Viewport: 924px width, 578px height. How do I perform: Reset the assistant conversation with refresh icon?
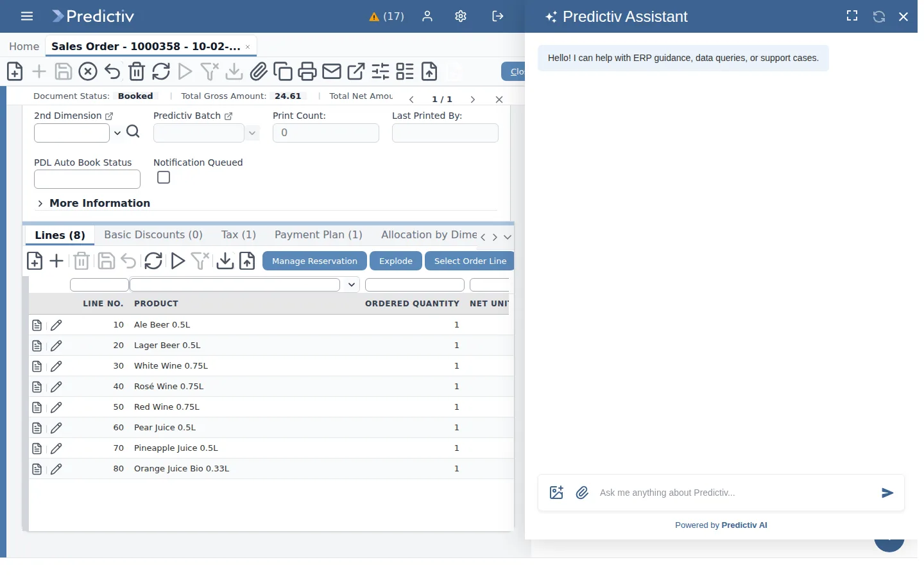[x=879, y=17]
